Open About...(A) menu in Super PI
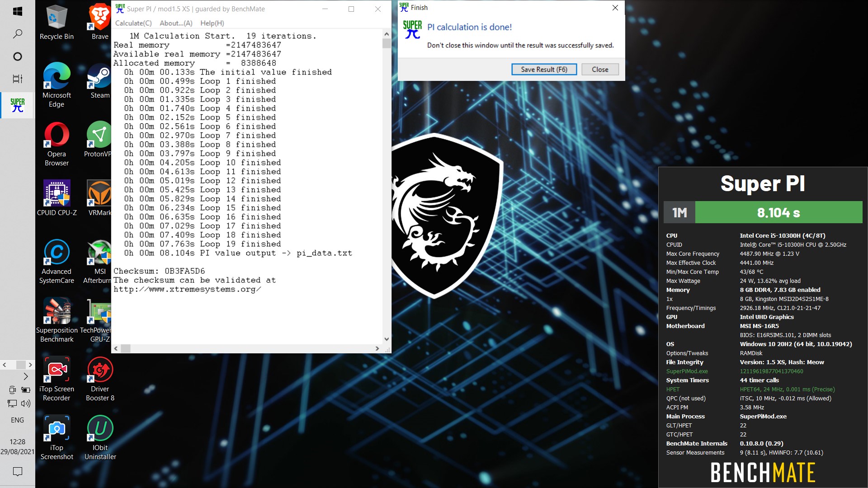This screenshot has width=868, height=488. [x=176, y=23]
